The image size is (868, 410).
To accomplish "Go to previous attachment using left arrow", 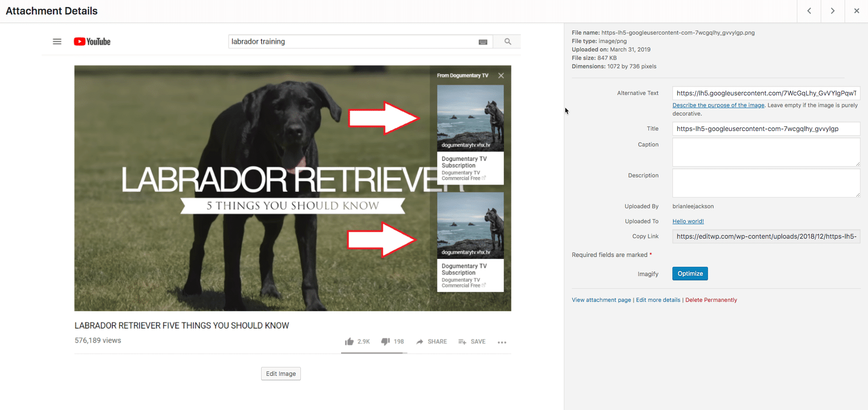I will 809,11.
